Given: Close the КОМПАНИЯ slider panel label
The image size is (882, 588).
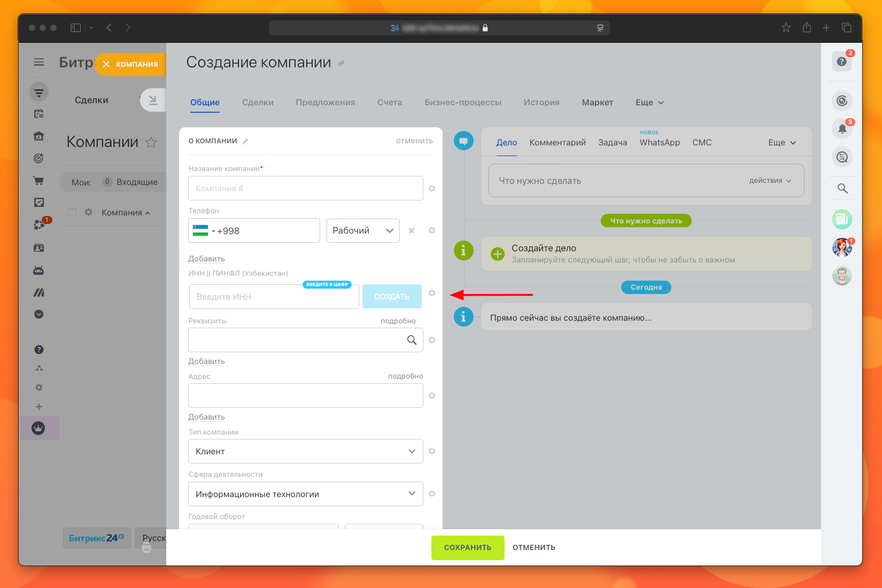Looking at the screenshot, I should (106, 64).
